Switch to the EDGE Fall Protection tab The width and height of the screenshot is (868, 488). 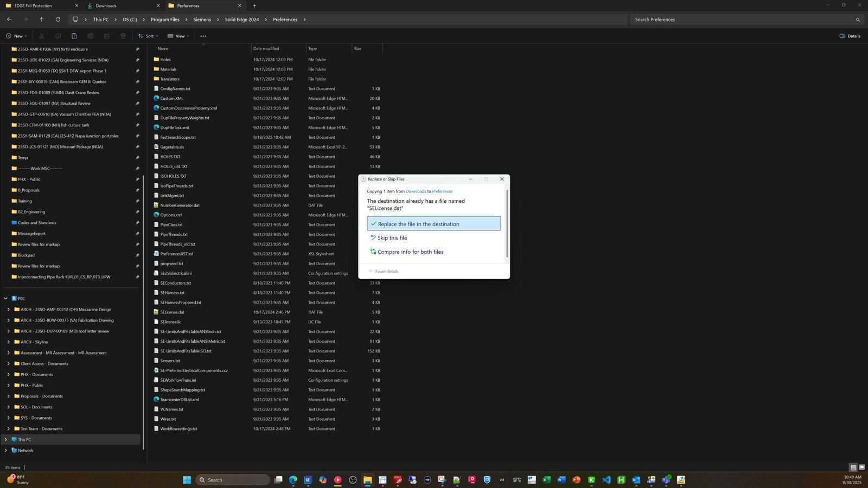[x=41, y=6]
